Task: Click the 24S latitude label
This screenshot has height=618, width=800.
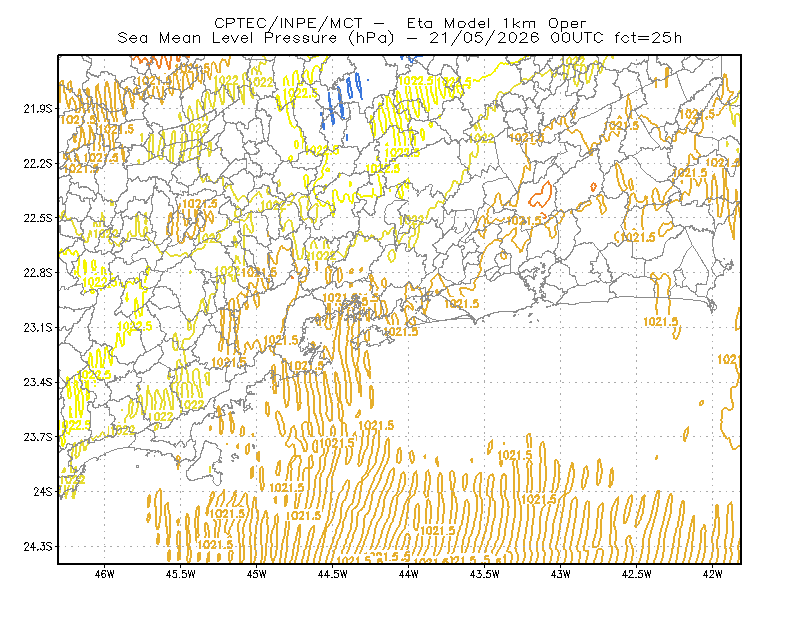Action: point(43,491)
